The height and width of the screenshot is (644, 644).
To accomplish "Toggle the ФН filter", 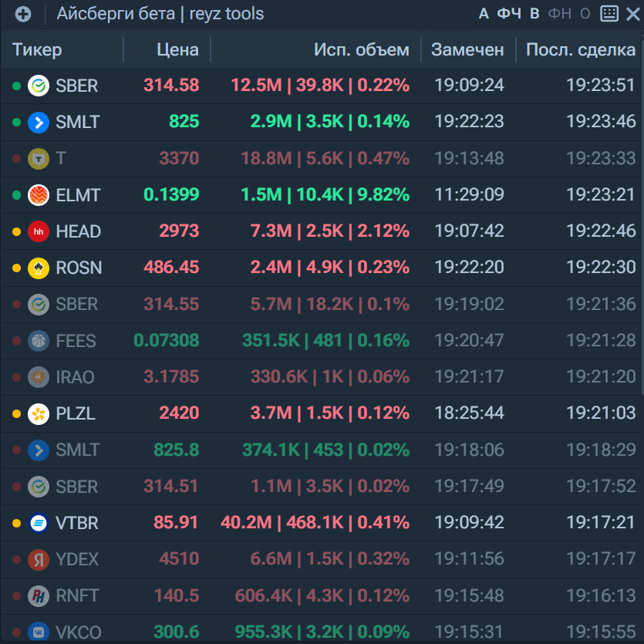I will [559, 14].
